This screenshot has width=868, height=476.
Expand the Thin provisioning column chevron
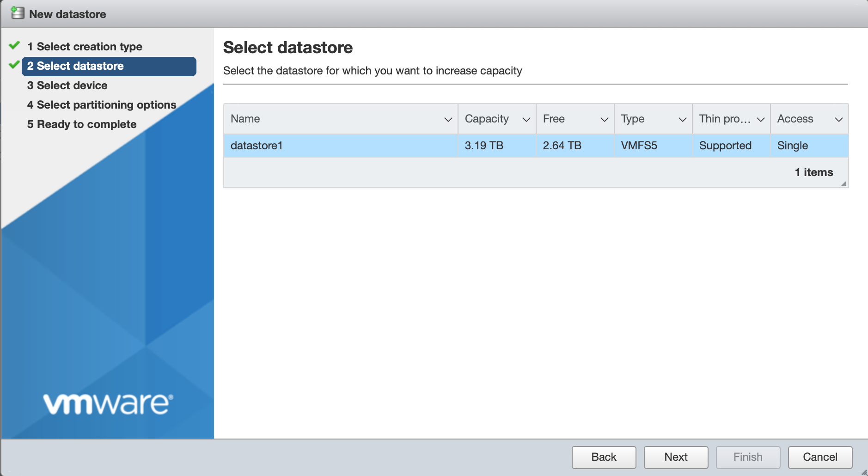pyautogui.click(x=760, y=120)
